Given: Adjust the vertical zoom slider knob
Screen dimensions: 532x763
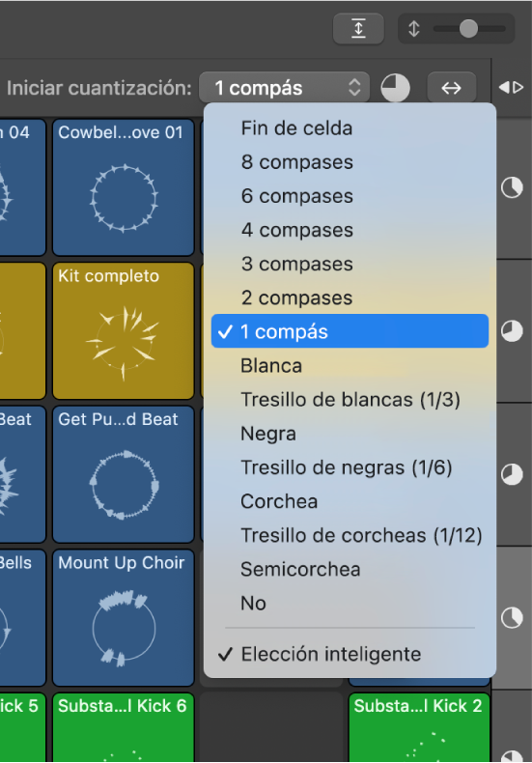Looking at the screenshot, I should 468,29.
